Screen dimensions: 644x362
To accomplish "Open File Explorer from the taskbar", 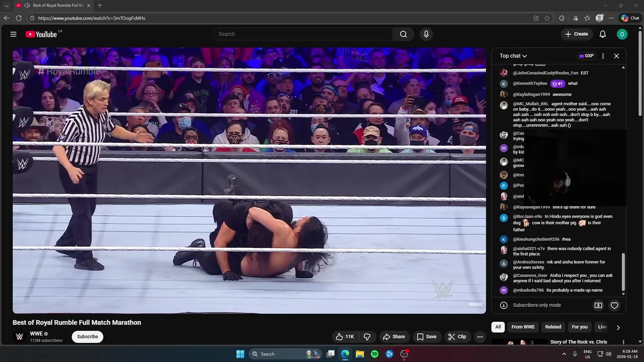I will 360,354.
